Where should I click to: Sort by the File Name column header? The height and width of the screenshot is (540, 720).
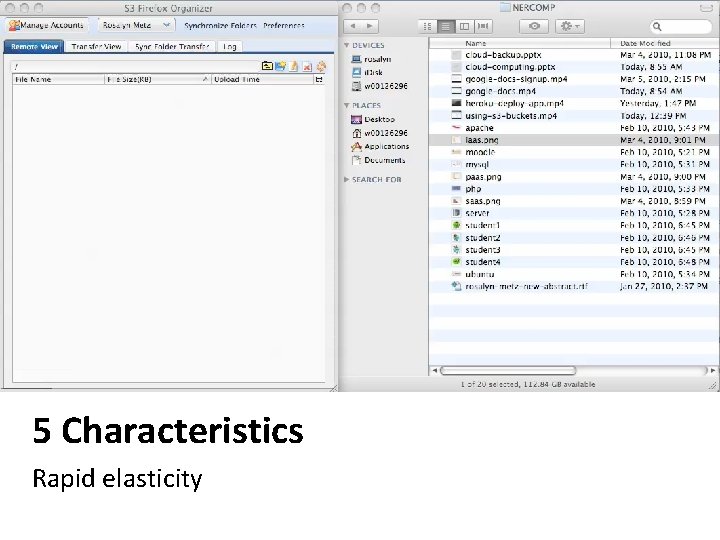(58, 79)
